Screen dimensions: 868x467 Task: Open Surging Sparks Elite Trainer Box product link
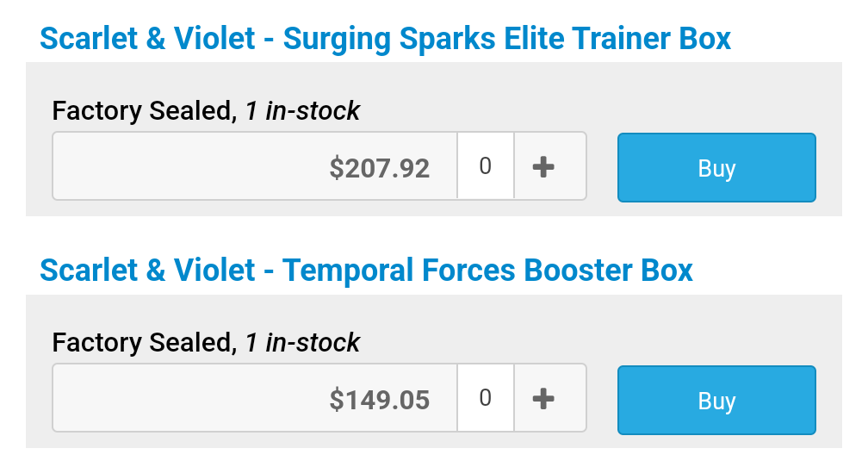[385, 39]
